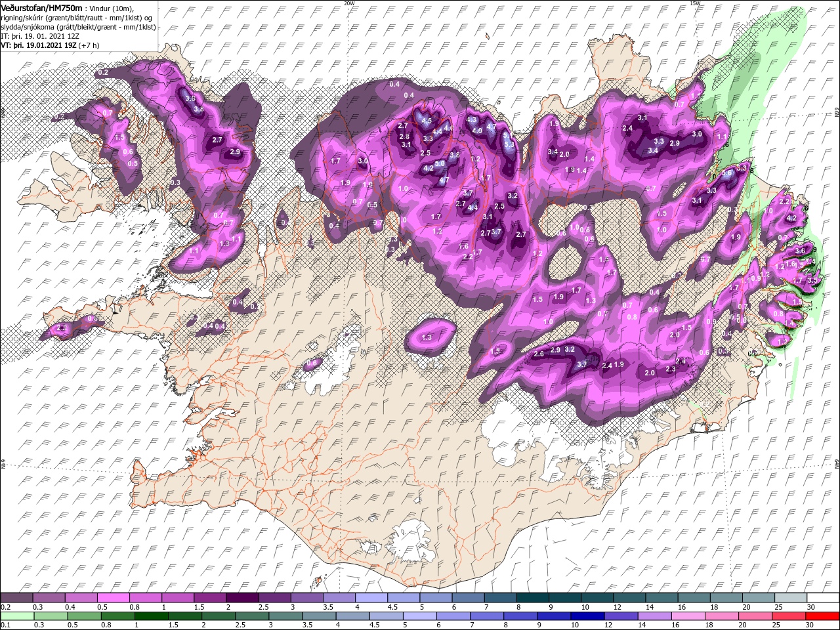Viewport: 840px width, 630px height.
Task: Pick the 4 swatch in the rain scale
Action: pyautogui.click(x=353, y=616)
